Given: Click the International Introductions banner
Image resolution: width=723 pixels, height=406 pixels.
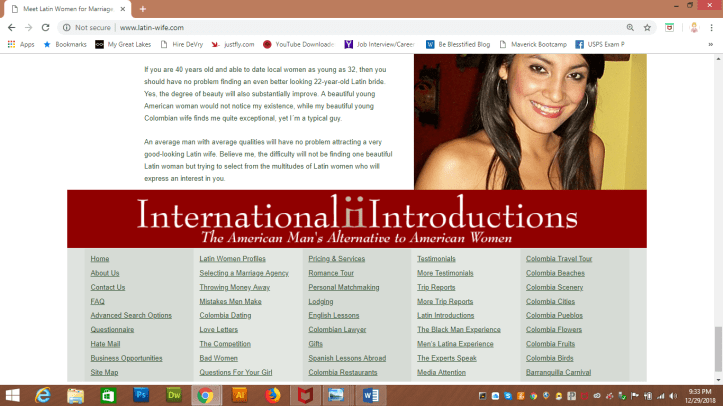Looking at the screenshot, I should point(357,219).
